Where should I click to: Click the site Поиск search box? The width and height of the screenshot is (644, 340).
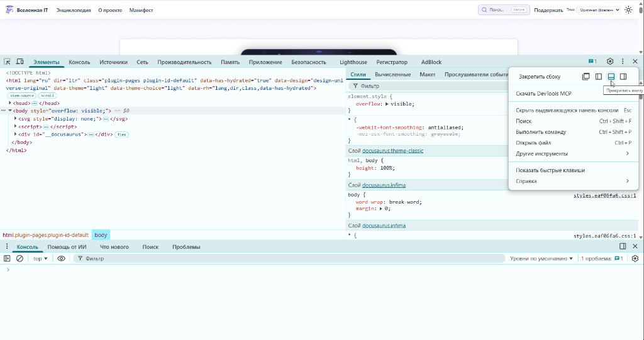click(x=504, y=10)
